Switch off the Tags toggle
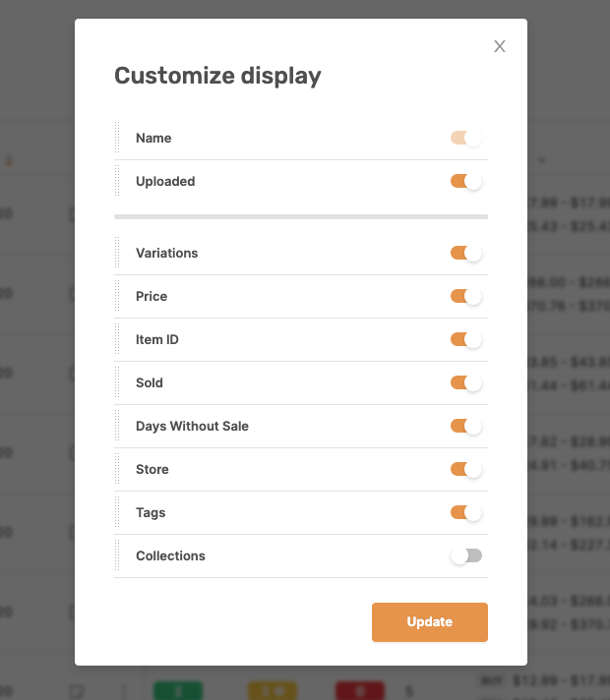Viewport: 610px width, 700px height. (x=466, y=513)
